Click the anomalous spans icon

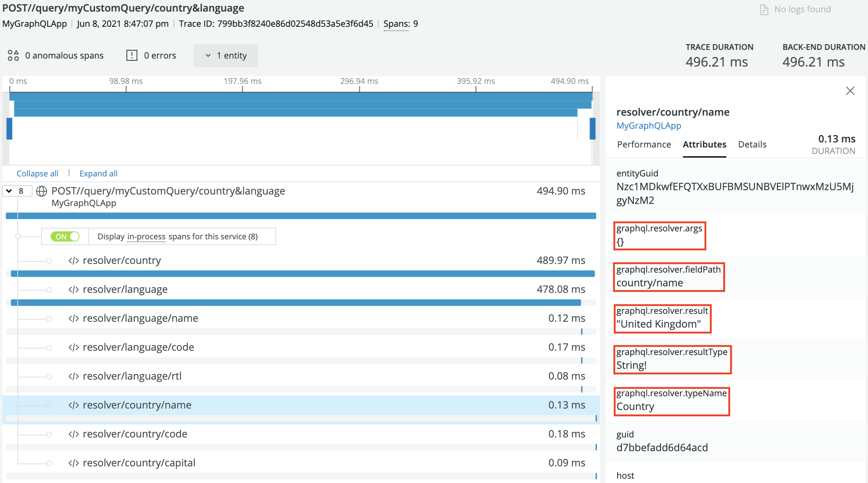point(13,55)
